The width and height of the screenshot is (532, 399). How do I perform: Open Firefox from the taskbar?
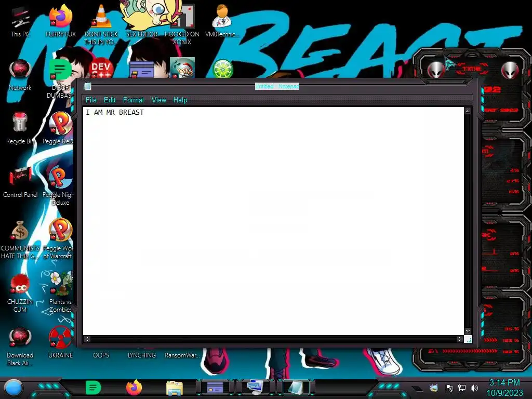click(134, 388)
